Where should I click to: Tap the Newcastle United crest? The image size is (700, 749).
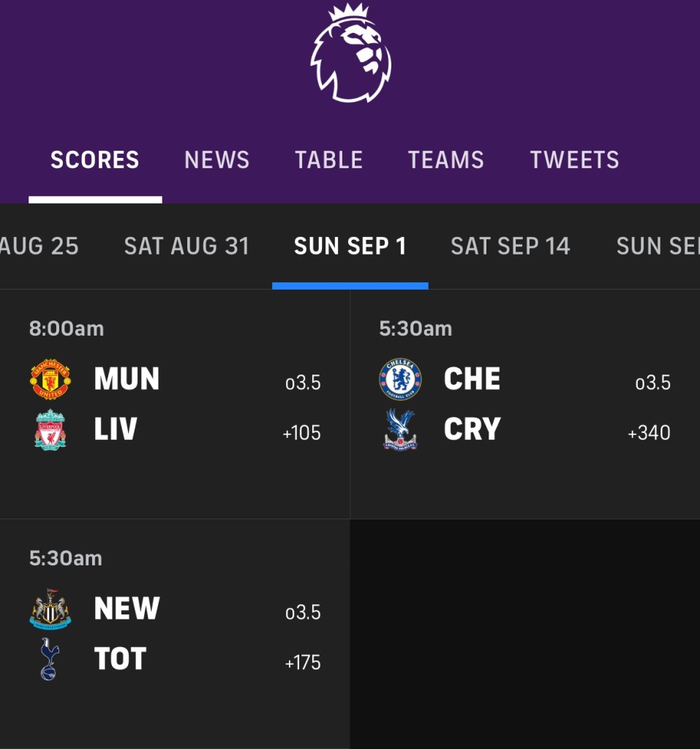pyautogui.click(x=50, y=609)
